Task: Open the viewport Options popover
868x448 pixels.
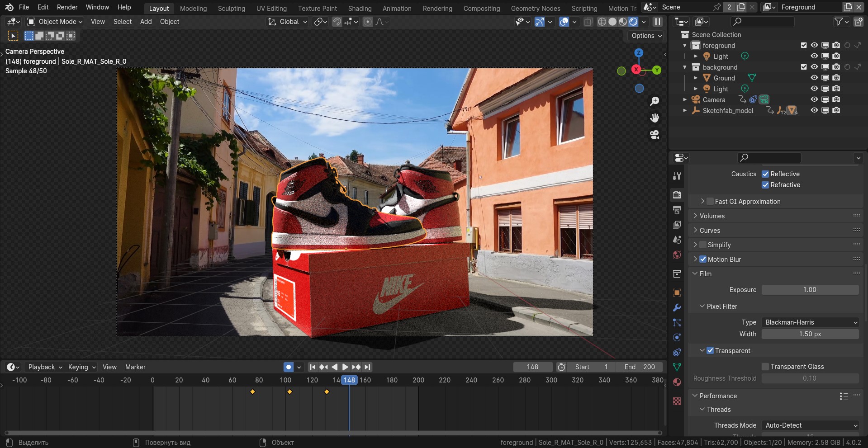Action: click(646, 36)
